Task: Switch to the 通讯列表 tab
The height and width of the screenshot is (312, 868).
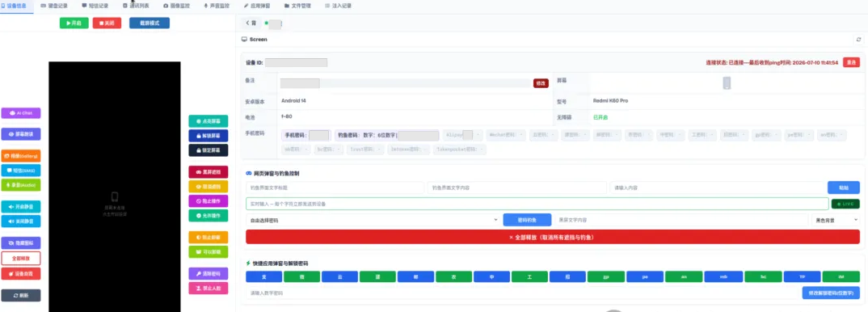Action: 136,6
